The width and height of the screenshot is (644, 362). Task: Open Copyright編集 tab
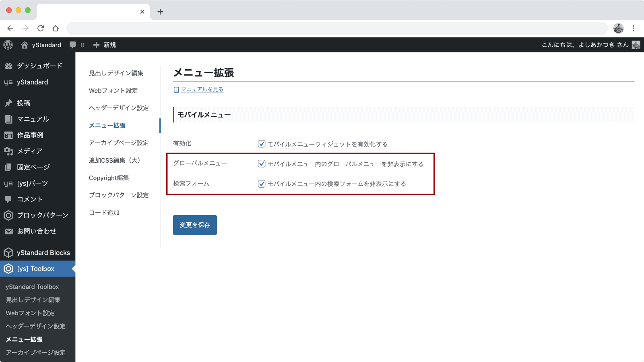(109, 178)
